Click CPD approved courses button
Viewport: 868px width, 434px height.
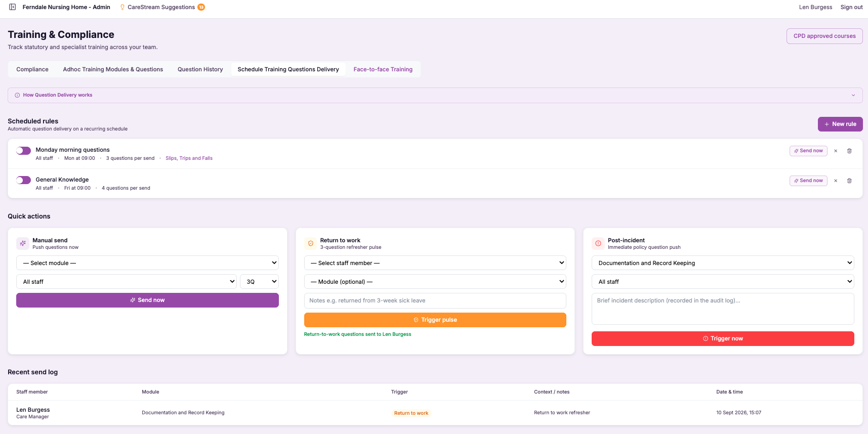coord(824,36)
